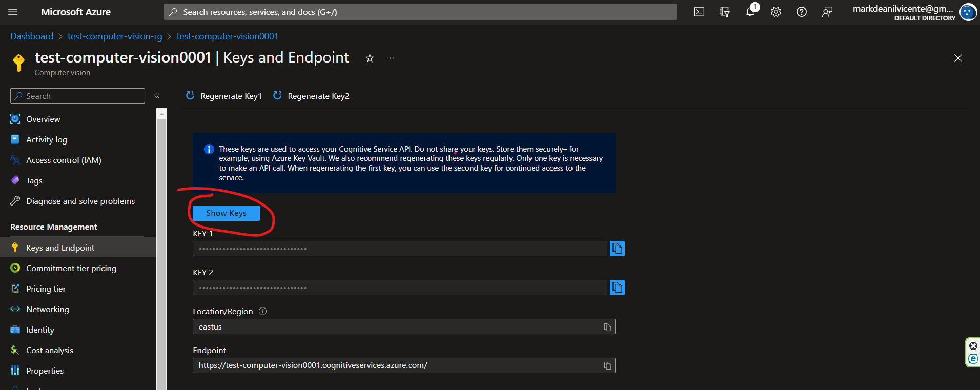Open the portal hamburger menu
The width and height of the screenshot is (980, 390).
pos(13,12)
